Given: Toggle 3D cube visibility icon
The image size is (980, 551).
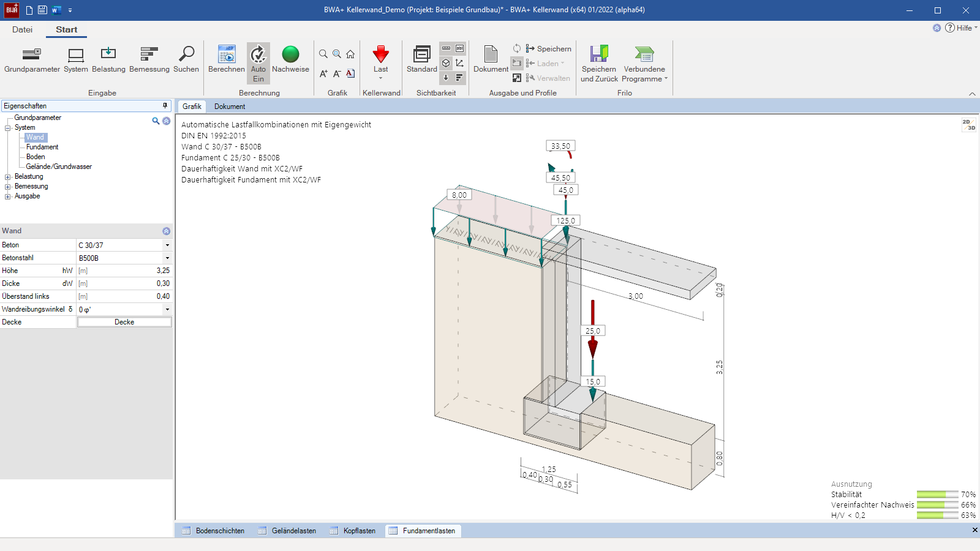Looking at the screenshot, I should point(446,63).
